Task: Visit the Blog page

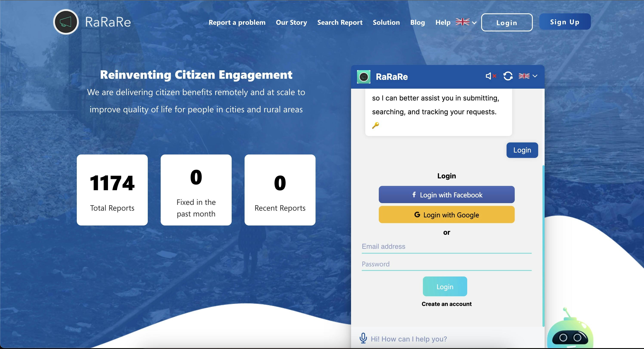Action: pos(418,23)
